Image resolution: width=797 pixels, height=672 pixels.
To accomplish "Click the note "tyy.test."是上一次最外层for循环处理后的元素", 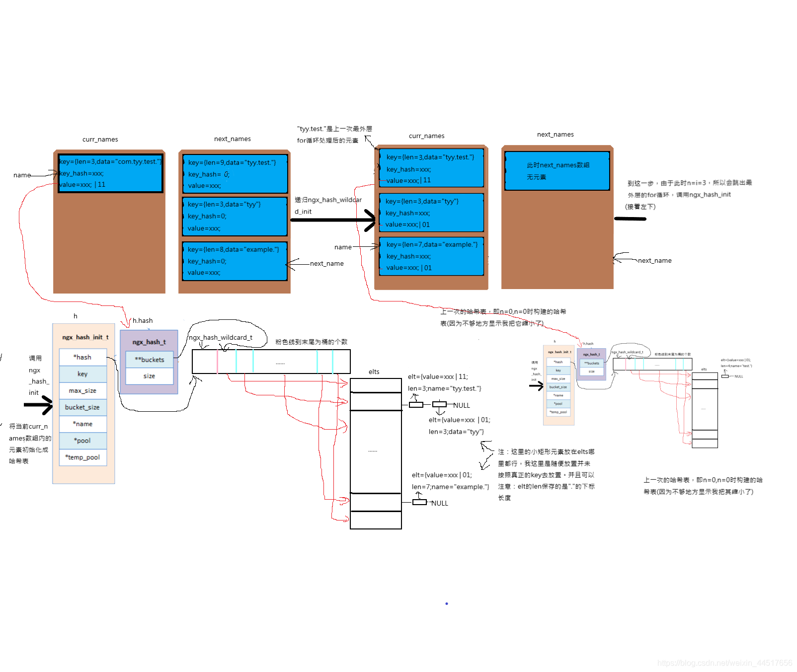I will click(x=334, y=135).
